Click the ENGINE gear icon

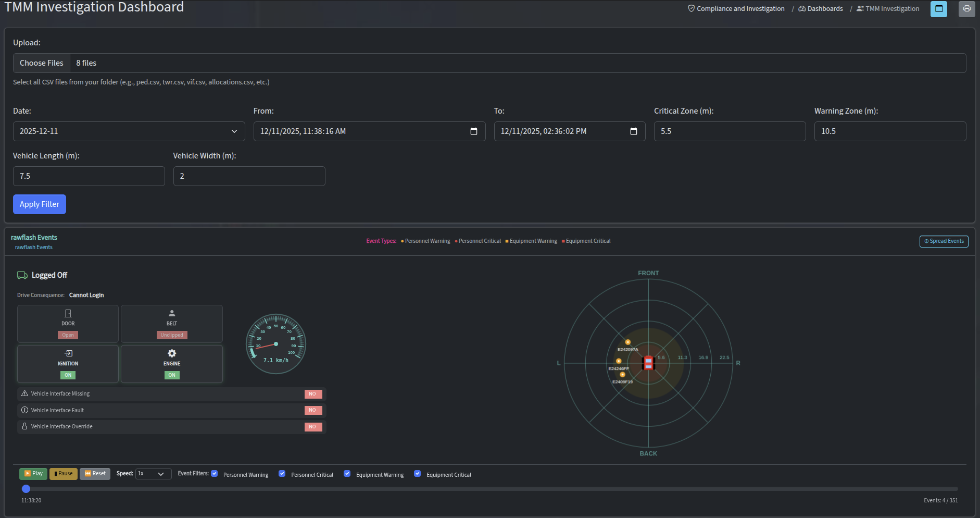[172, 353]
